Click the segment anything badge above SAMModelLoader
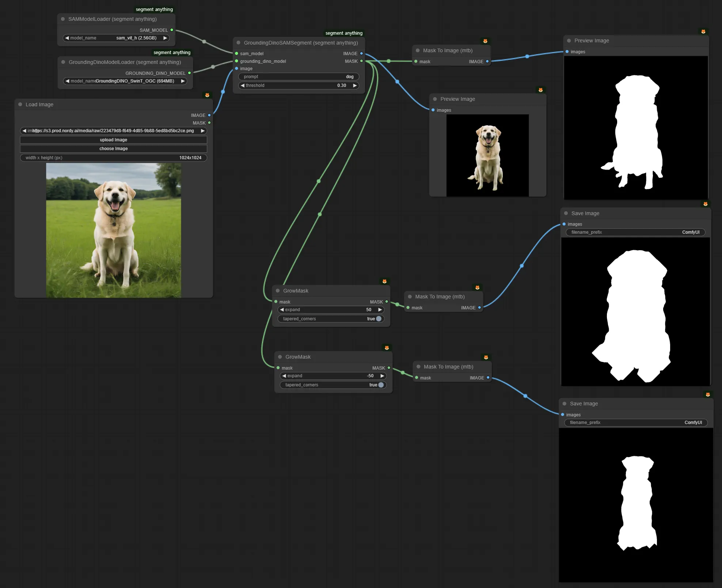Viewport: 722px width, 588px height. pyautogui.click(x=154, y=9)
